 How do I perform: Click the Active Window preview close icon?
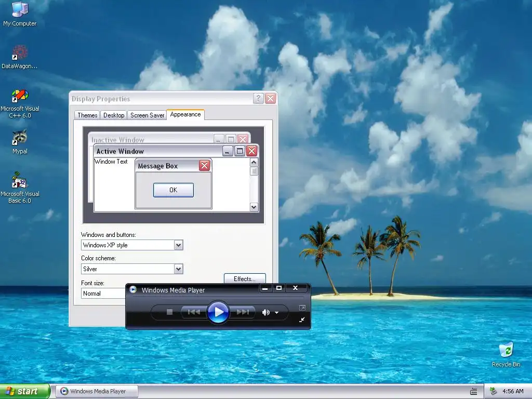click(251, 151)
